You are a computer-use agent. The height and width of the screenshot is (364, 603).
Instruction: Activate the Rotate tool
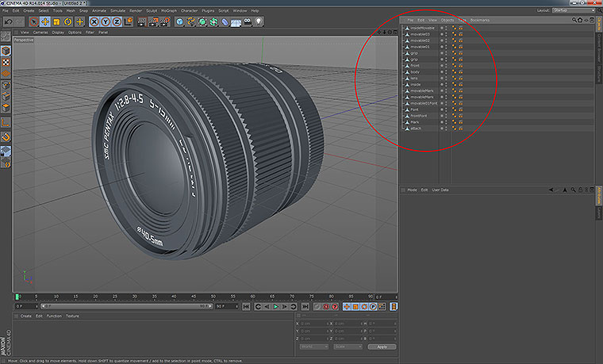pos(68,22)
